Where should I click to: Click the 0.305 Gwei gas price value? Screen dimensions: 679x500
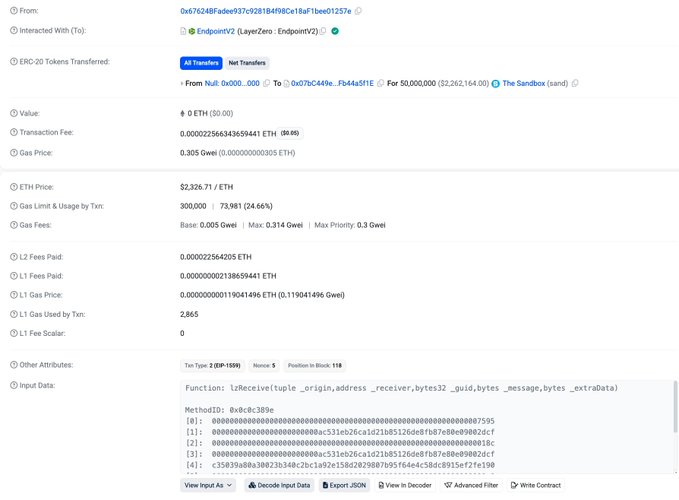(198, 153)
